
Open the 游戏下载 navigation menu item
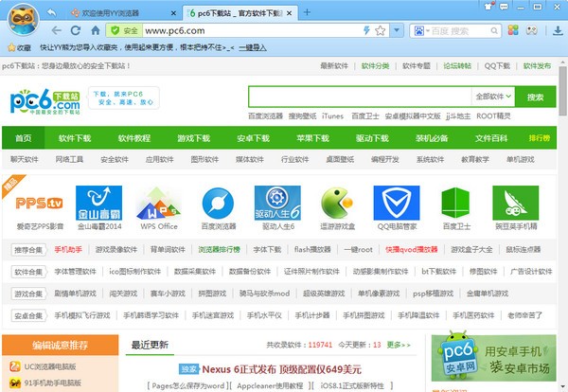[193, 138]
